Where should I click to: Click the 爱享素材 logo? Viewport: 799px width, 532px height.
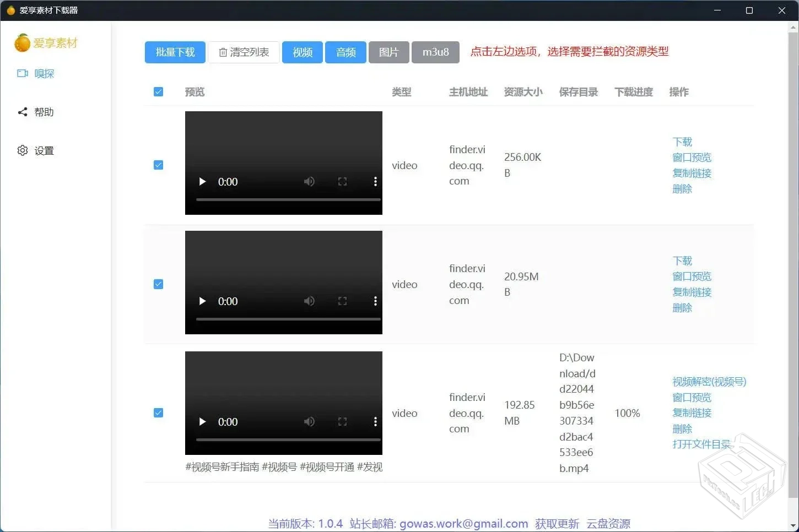point(46,43)
